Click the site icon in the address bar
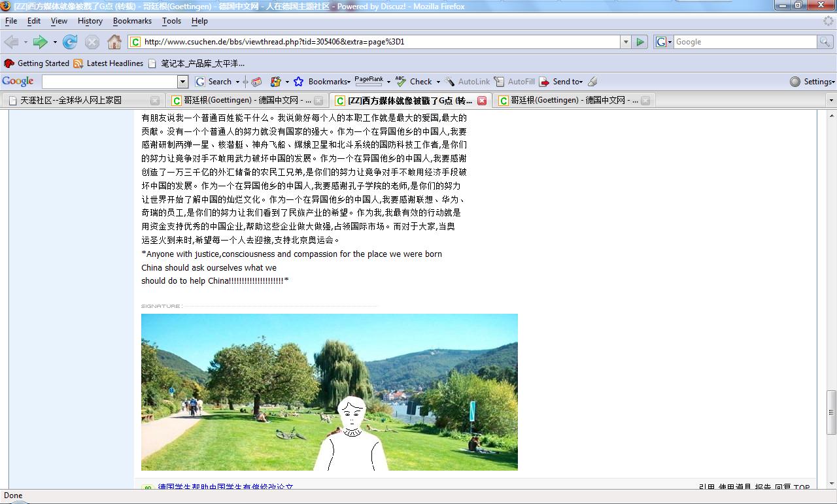The height and width of the screenshot is (504, 837). click(135, 42)
